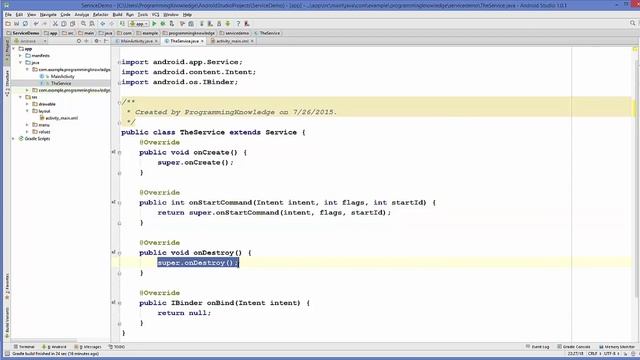The width and height of the screenshot is (640, 360).
Task: Open the Navigate menu
Action: (48, 15)
